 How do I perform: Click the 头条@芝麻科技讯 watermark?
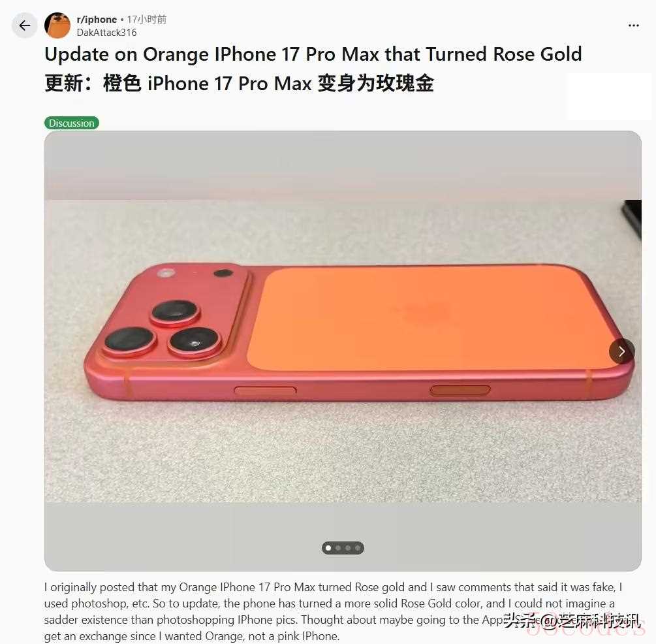click(572, 620)
